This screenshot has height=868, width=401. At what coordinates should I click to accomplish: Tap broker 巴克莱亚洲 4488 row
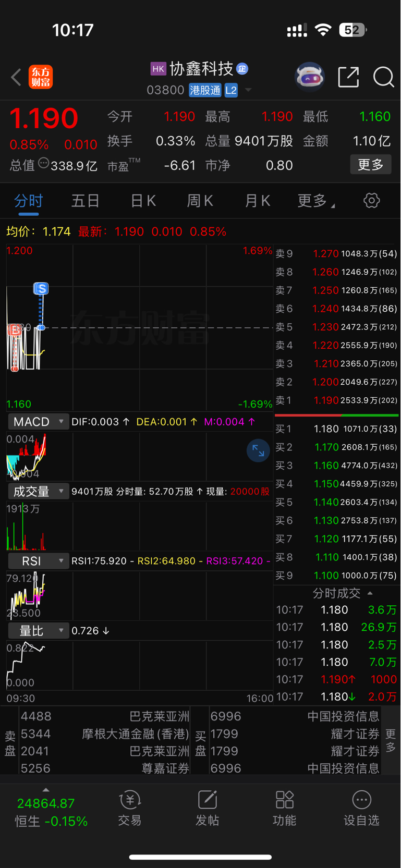click(x=105, y=716)
